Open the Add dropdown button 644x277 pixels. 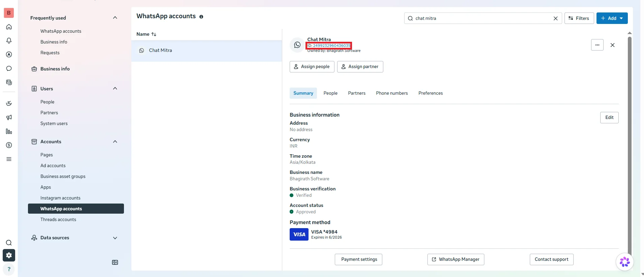tap(612, 18)
